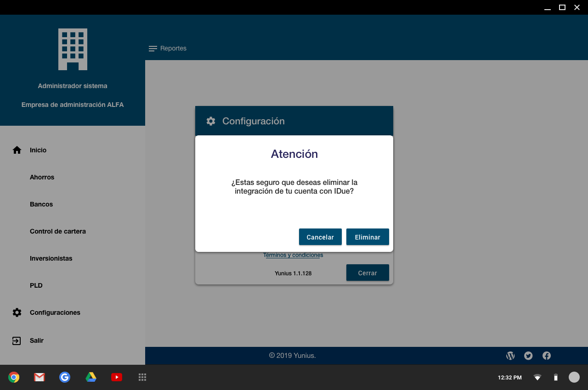Open the Términos y condiciones link
The image size is (588, 390).
293,255
